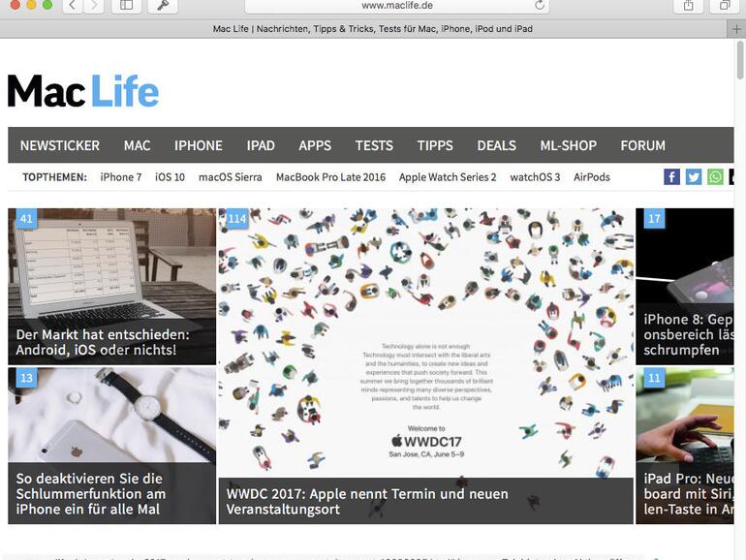Follow the iOS 10 top theme link

(x=170, y=177)
